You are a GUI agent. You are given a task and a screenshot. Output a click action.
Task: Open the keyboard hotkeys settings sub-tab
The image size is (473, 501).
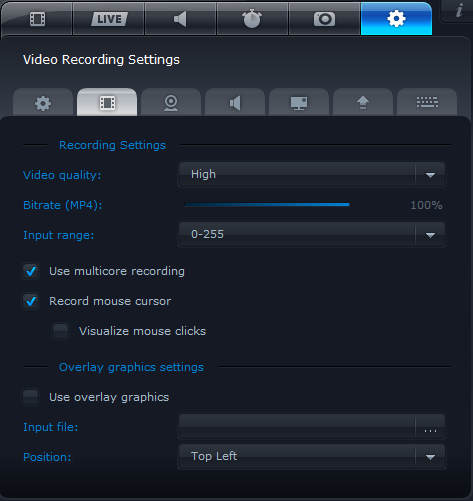click(x=427, y=103)
